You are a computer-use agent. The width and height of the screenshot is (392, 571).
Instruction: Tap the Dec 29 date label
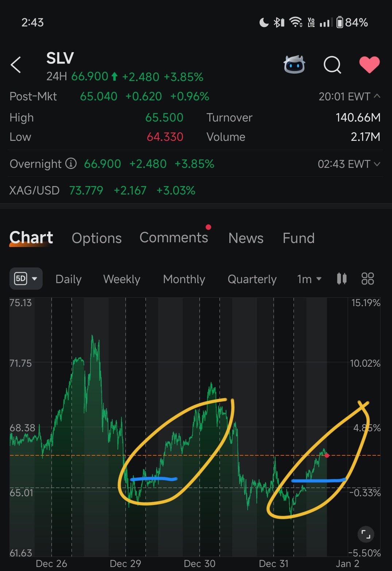(x=125, y=564)
